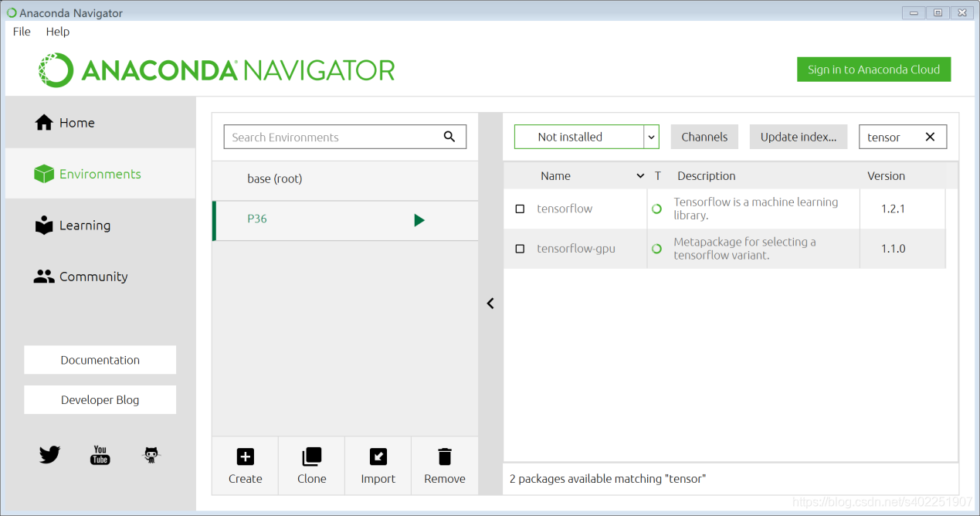
Task: Click the type circle icon for tensorflow
Action: coord(657,209)
